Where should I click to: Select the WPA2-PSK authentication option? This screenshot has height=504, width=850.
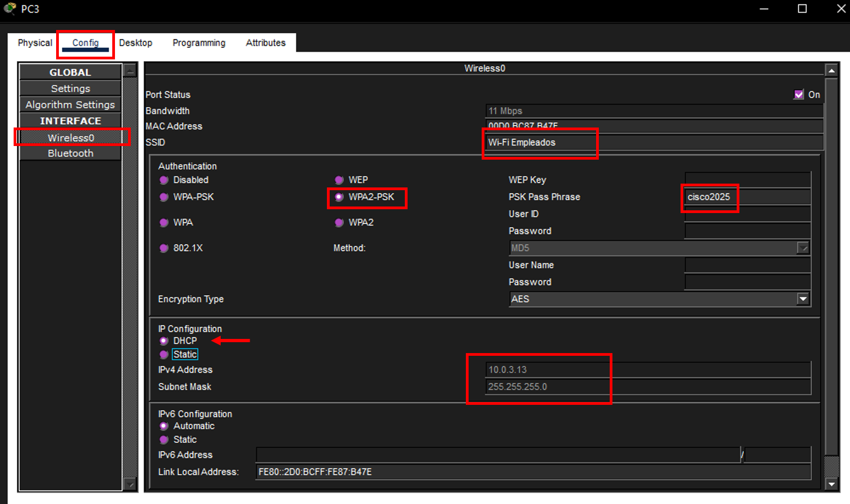click(x=339, y=197)
